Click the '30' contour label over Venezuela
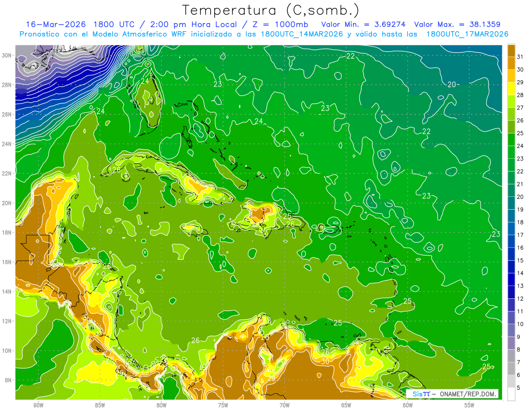 click(x=325, y=361)
